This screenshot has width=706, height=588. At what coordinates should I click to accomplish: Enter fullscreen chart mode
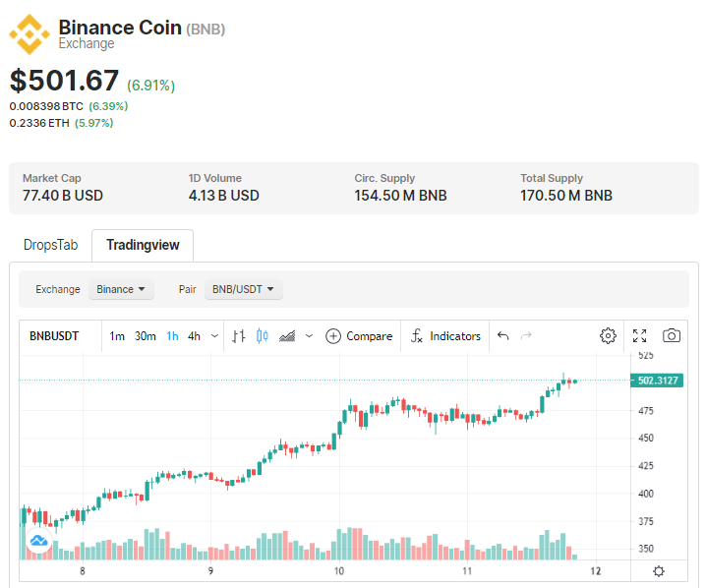[639, 336]
